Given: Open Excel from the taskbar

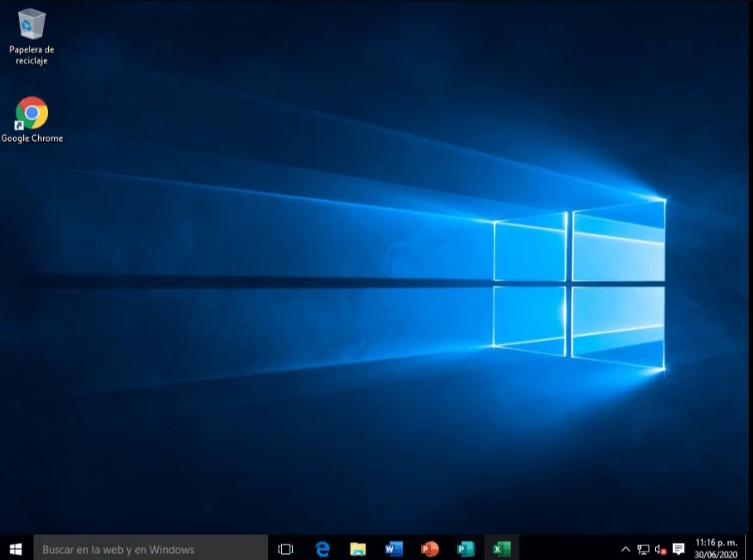Looking at the screenshot, I should [501, 549].
